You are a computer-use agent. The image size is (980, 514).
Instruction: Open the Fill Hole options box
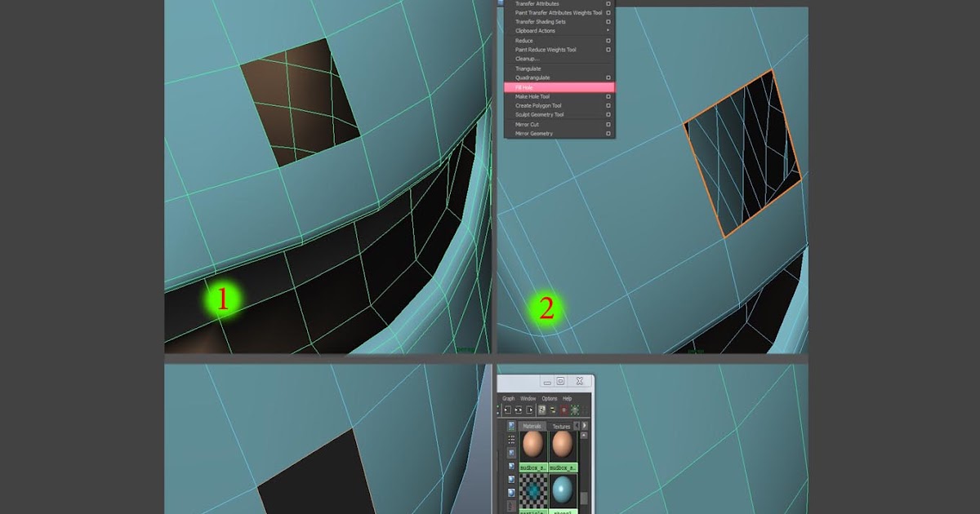(x=608, y=86)
